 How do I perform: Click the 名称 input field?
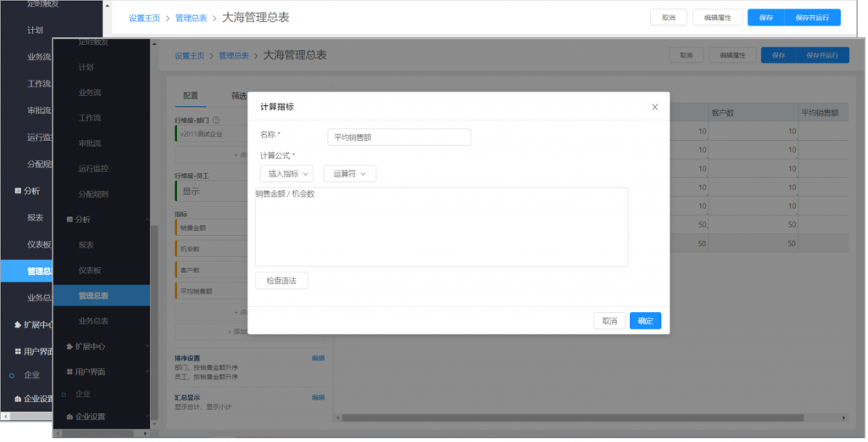398,137
